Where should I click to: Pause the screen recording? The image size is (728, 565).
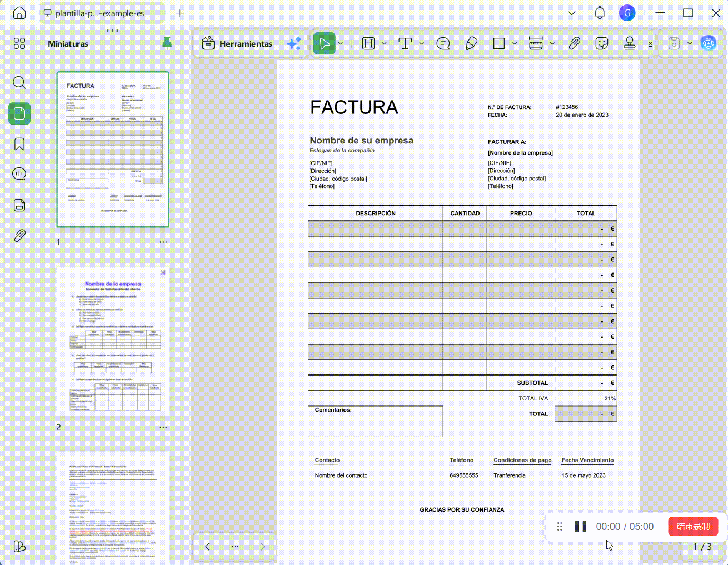coord(581,526)
